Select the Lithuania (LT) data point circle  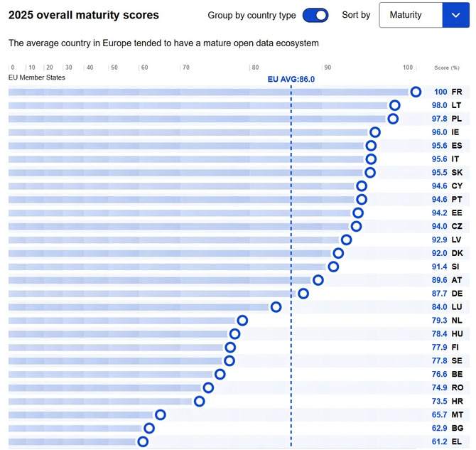coord(395,105)
